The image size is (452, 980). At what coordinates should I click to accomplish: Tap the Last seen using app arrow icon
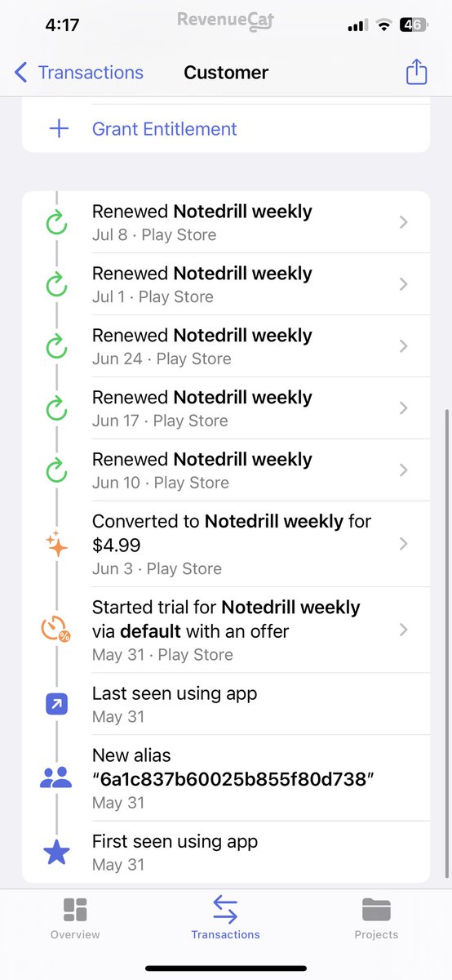[x=56, y=703]
